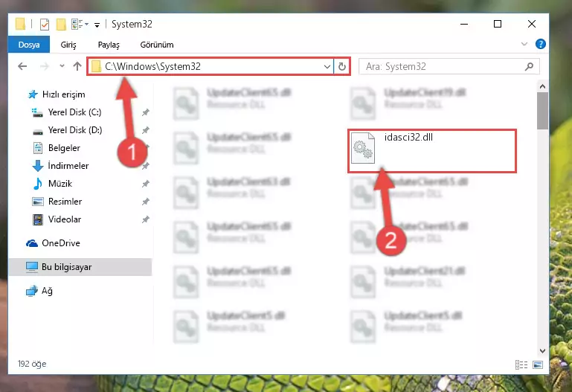This screenshot has height=392, width=572.
Task: Open the Dosya menu tab
Action: point(29,45)
